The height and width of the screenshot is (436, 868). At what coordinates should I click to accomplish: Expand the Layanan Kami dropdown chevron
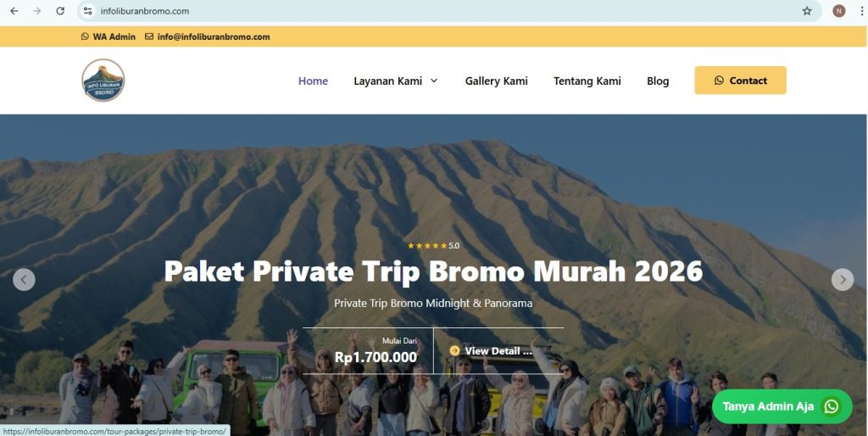click(434, 81)
